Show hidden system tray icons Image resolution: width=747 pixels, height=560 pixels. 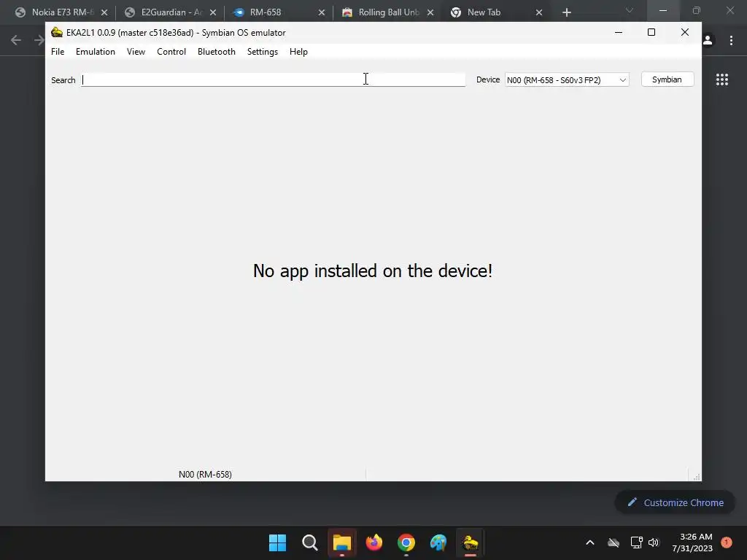(589, 542)
